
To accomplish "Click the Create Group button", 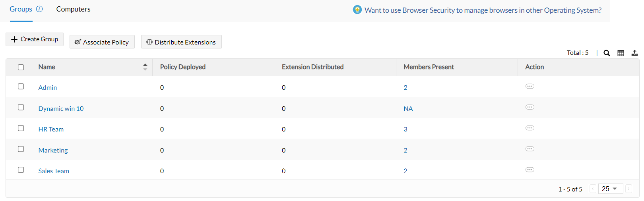I will coord(35,39).
